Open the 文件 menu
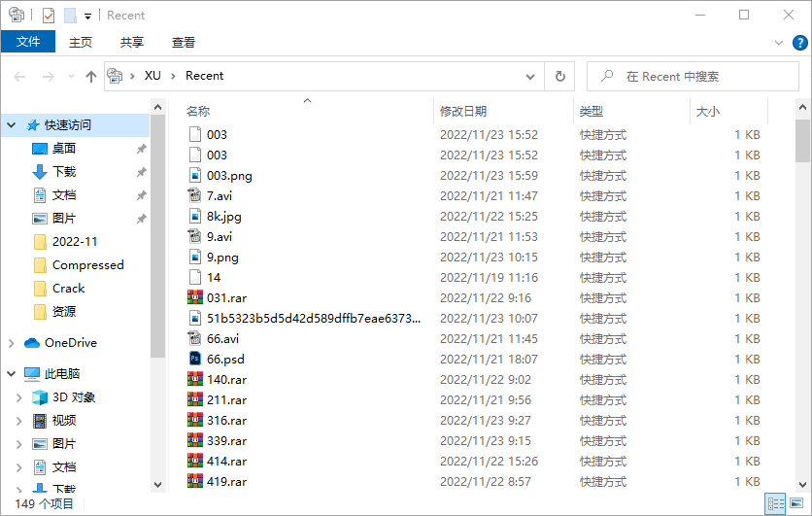Image resolution: width=812 pixels, height=516 pixels. [x=28, y=42]
